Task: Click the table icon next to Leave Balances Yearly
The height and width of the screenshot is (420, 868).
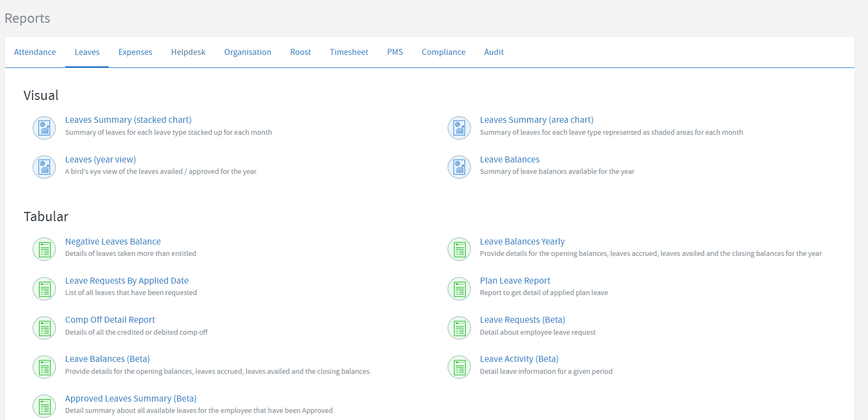Action: coord(459,249)
